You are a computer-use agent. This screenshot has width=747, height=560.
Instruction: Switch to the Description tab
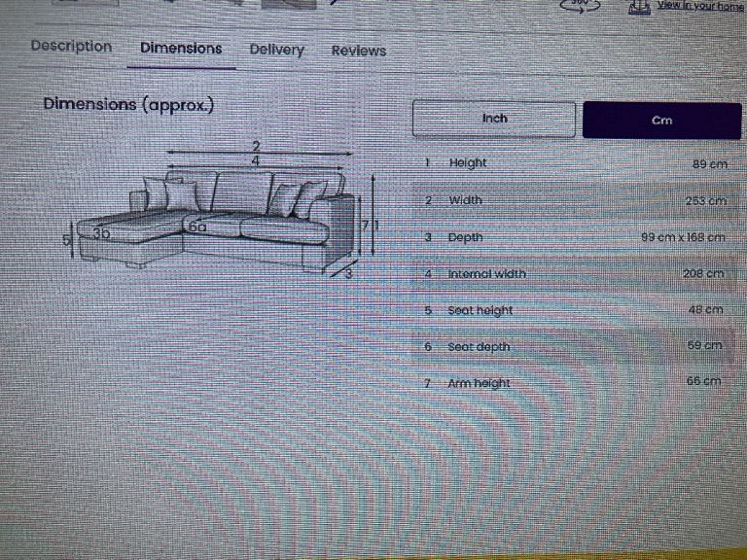tap(71, 47)
